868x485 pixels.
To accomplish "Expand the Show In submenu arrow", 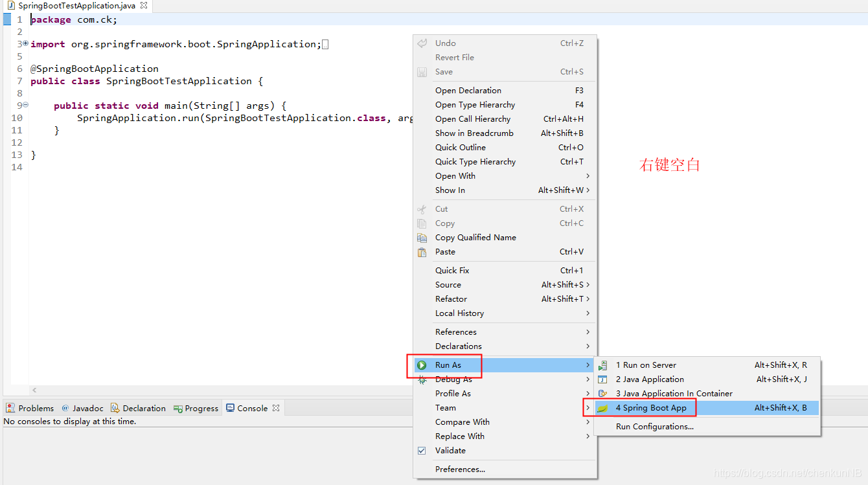I will [x=588, y=190].
